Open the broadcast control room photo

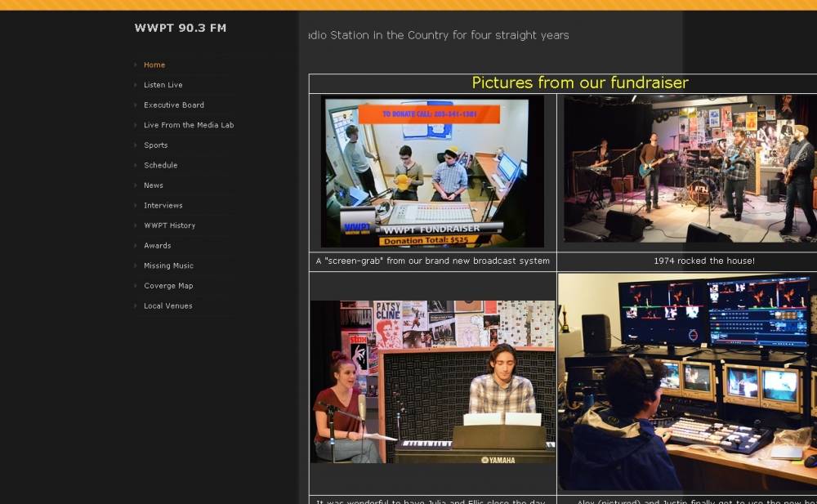(x=687, y=381)
